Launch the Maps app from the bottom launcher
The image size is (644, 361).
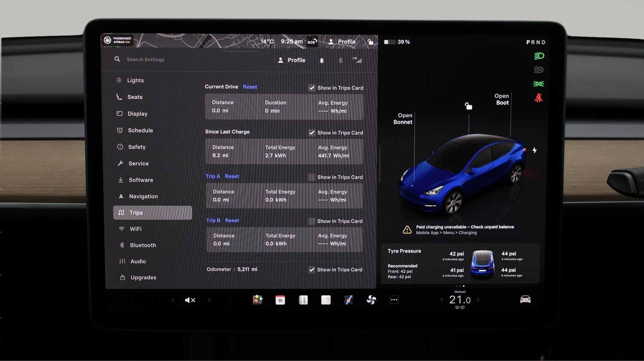click(349, 300)
